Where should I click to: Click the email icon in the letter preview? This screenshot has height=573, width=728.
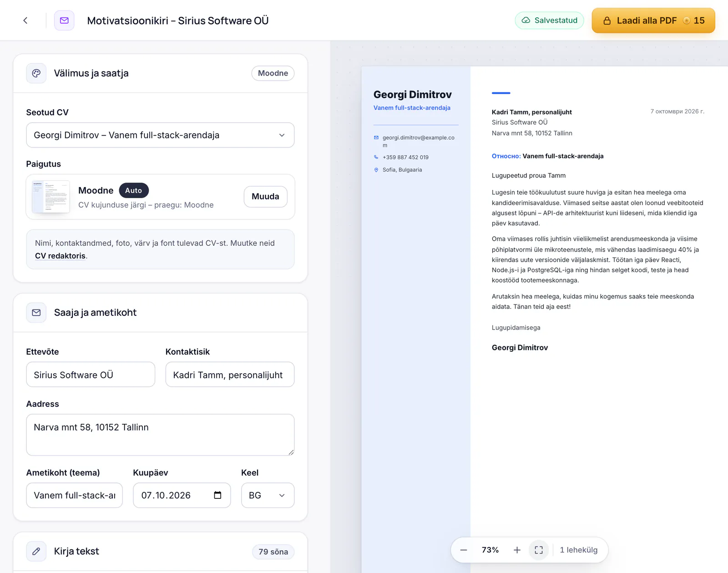(376, 137)
